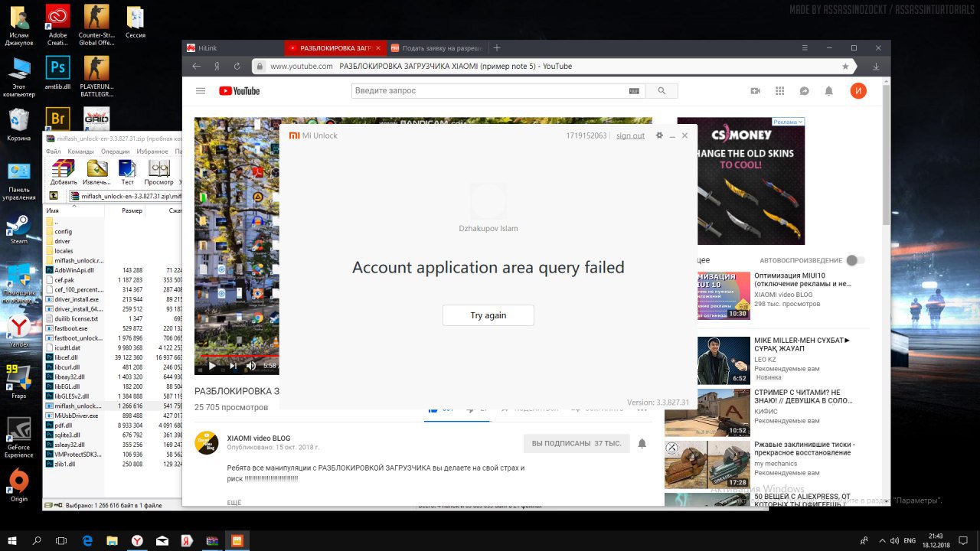This screenshot has height=551, width=980.
Task: Toggle channel notification bell beside subscribe
Action: pyautogui.click(x=642, y=444)
